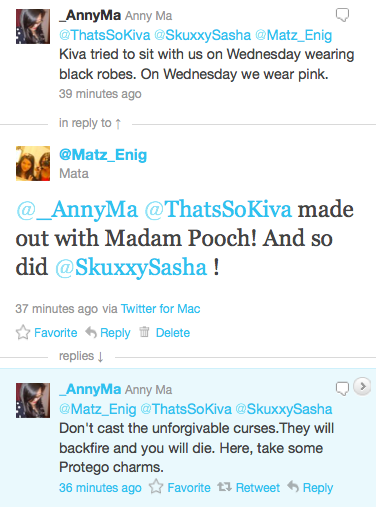Open the '36 minutes ago' timestamp link

(x=100, y=488)
